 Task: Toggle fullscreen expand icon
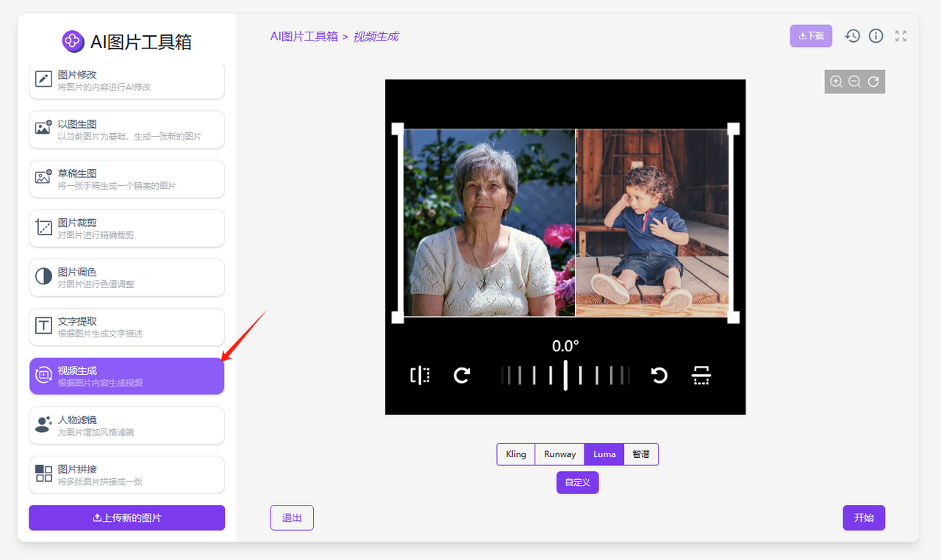point(901,36)
